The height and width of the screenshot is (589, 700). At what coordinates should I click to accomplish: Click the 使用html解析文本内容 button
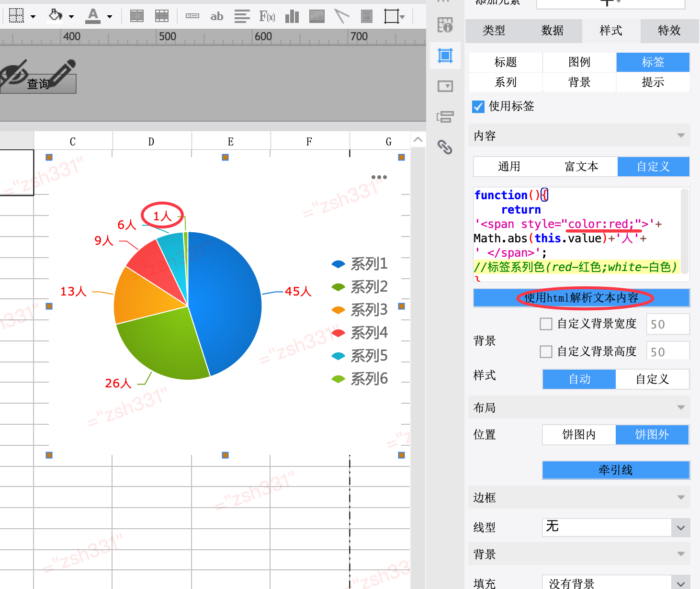pyautogui.click(x=581, y=298)
